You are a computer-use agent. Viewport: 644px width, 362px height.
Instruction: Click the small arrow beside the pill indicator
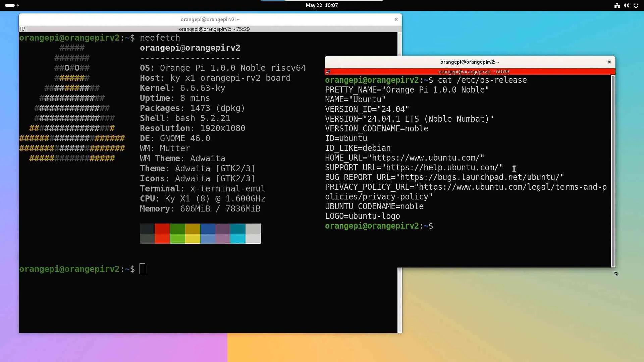17,5
